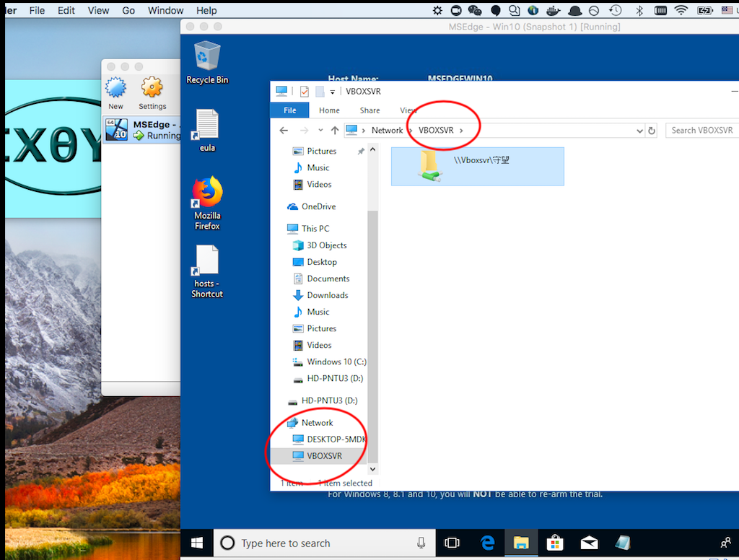This screenshot has height=560, width=739.
Task: Switch to the Share ribbon tab
Action: [x=370, y=110]
